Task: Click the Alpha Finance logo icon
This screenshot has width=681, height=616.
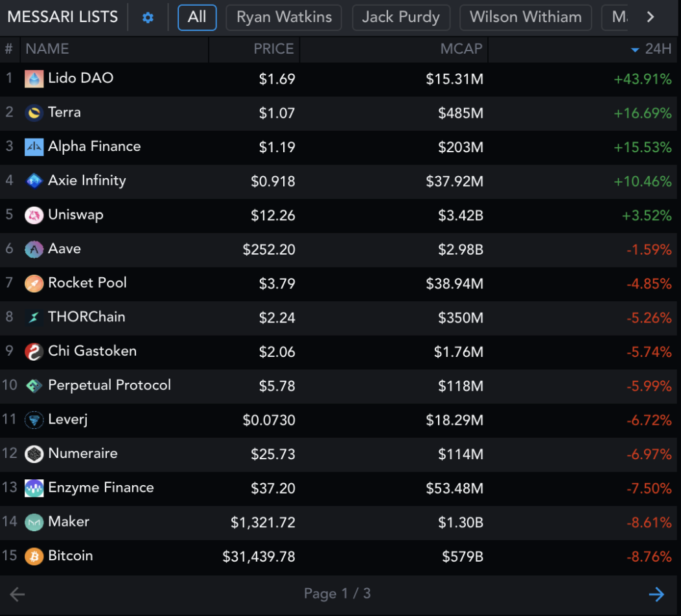Action: point(34,147)
